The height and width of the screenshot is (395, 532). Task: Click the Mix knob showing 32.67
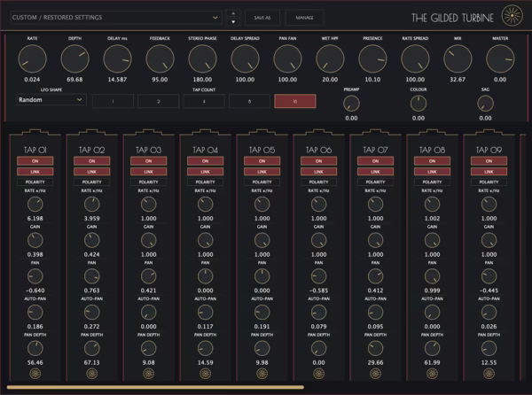coord(458,59)
